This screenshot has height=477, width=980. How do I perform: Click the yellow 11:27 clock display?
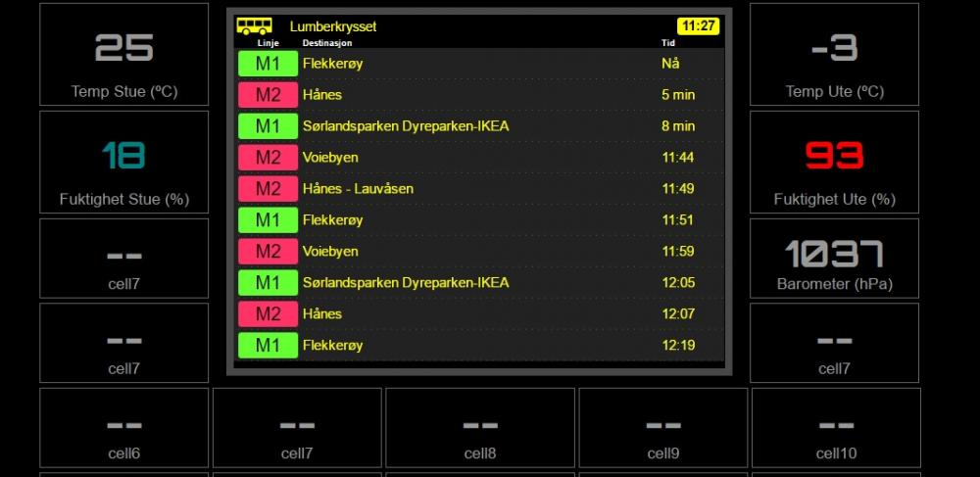(x=698, y=26)
